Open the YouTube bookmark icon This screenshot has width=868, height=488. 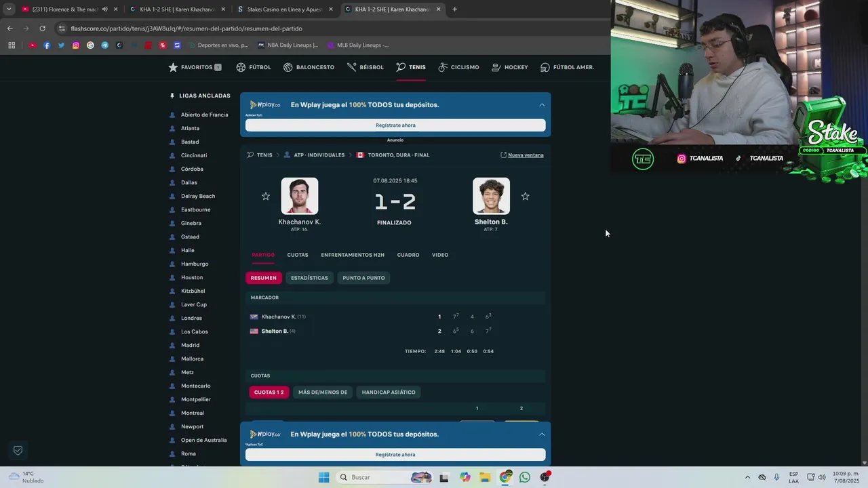tap(33, 45)
